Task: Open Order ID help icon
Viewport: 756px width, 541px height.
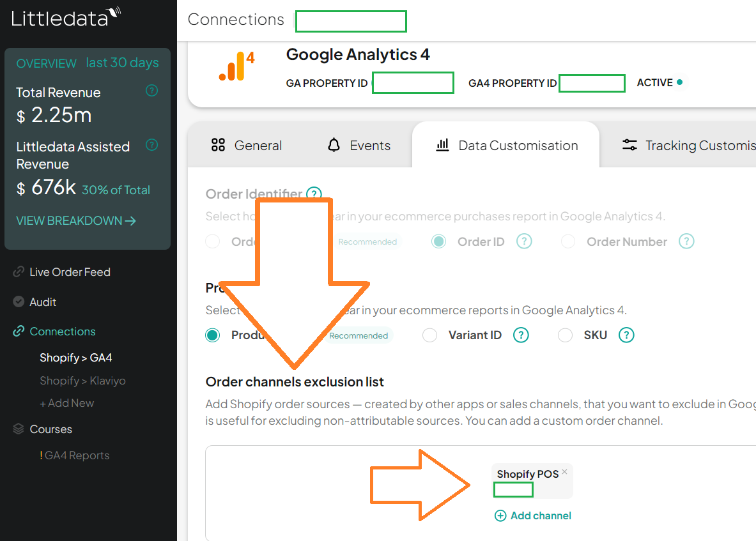Action: (x=524, y=241)
